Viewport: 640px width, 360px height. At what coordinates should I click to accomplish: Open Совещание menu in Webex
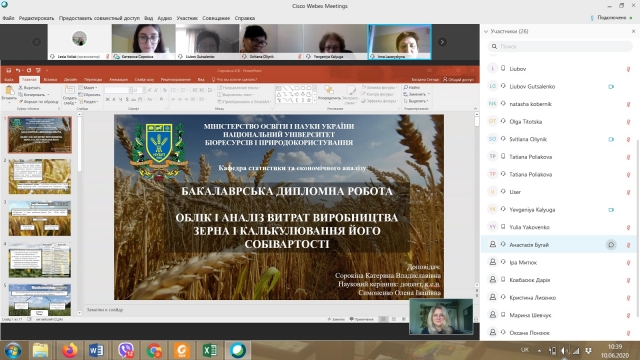click(216, 18)
